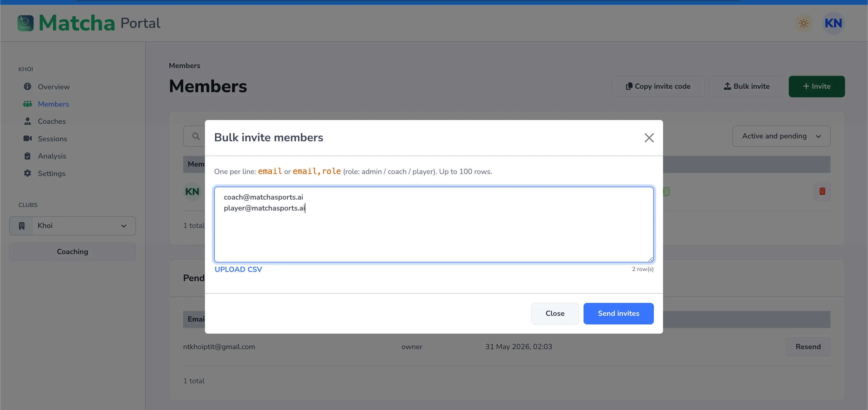This screenshot has width=868, height=410.
Task: Click the Overview sidebar icon
Action: 28,87
